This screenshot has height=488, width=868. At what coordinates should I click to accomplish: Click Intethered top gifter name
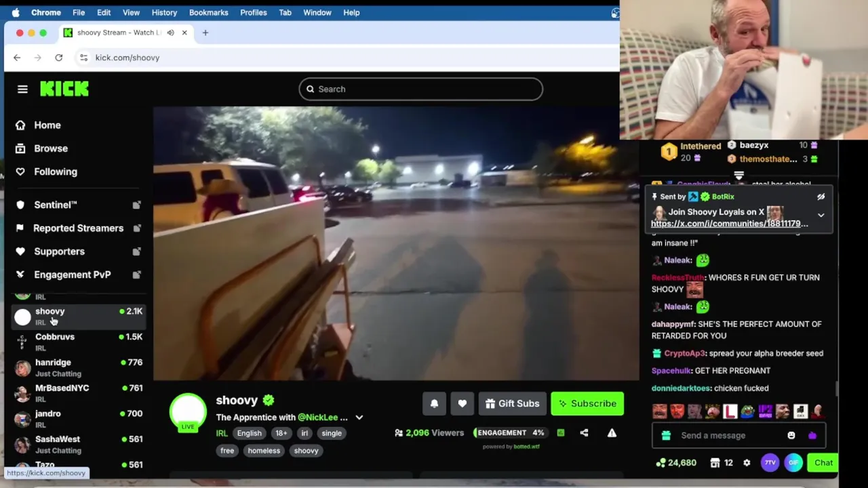coord(701,146)
